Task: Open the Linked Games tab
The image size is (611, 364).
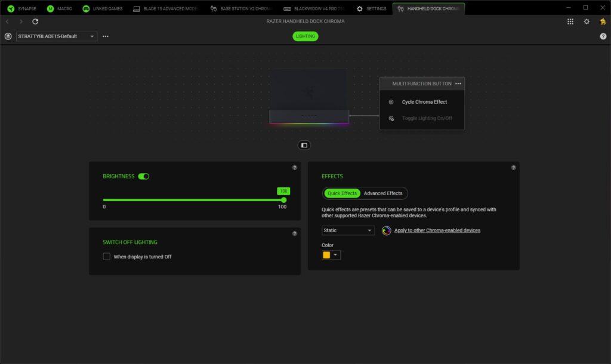Action: tap(103, 8)
